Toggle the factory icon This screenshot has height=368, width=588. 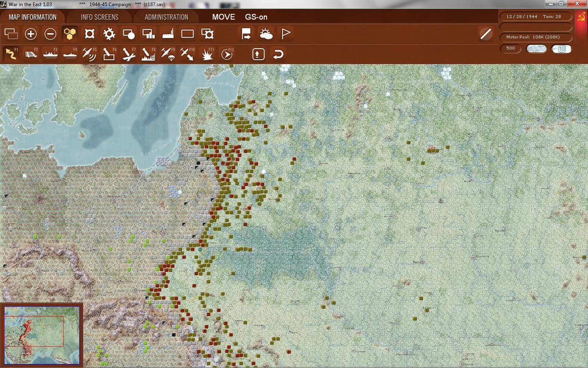(168, 34)
